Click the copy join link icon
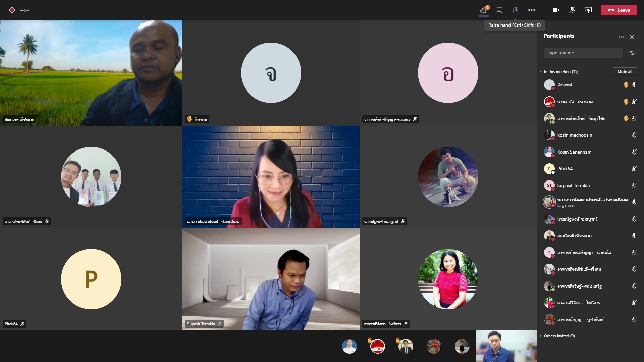The height and width of the screenshot is (362, 644). click(x=632, y=53)
